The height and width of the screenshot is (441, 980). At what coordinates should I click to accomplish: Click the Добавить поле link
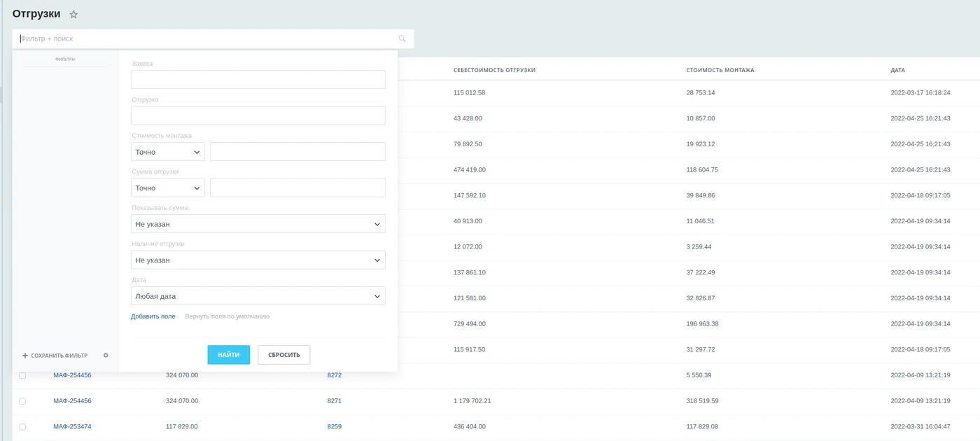(153, 316)
